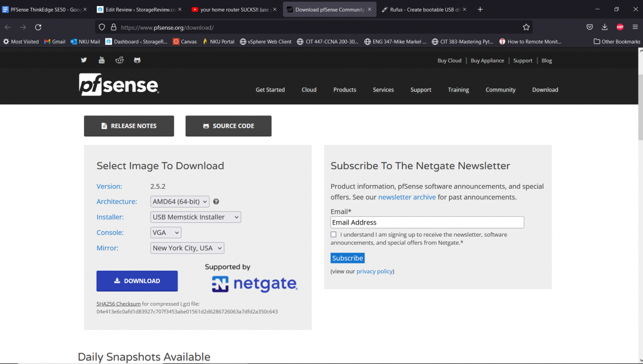Screen dimensions: 643x364
Task: Open the Most Visited bookmarks folder
Action: (x=21, y=41)
